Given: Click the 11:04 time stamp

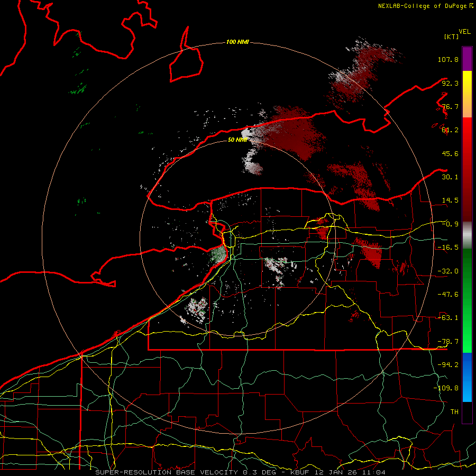Looking at the screenshot, I should [374, 472].
